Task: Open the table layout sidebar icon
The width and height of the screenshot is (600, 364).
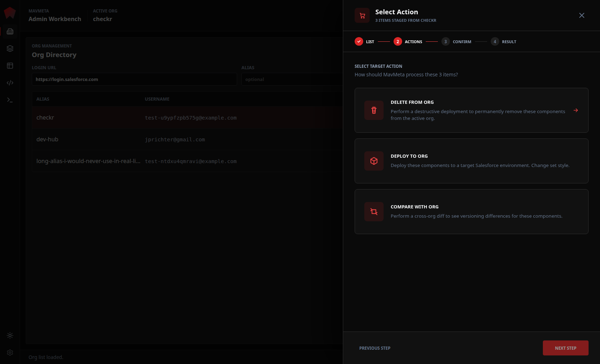Action: click(x=10, y=66)
